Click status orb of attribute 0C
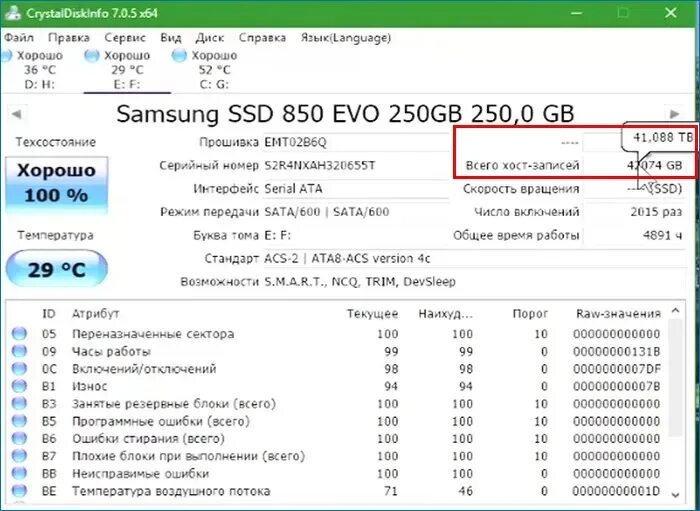The height and width of the screenshot is (511, 700). point(19,369)
